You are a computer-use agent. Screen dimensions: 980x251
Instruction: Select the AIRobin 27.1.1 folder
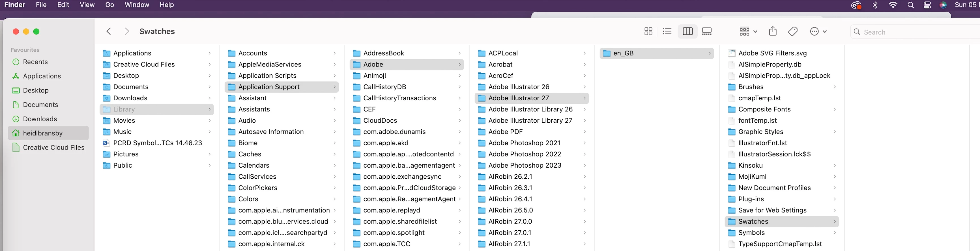[x=532, y=244]
